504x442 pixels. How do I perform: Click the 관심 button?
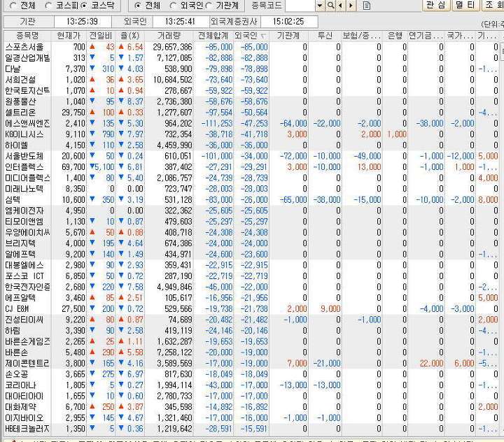click(435, 5)
